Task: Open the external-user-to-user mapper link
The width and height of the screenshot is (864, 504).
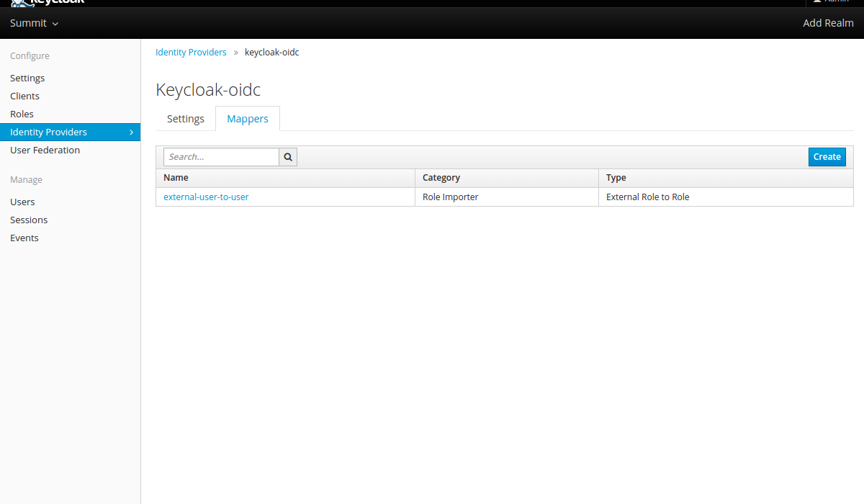Action: (206, 197)
